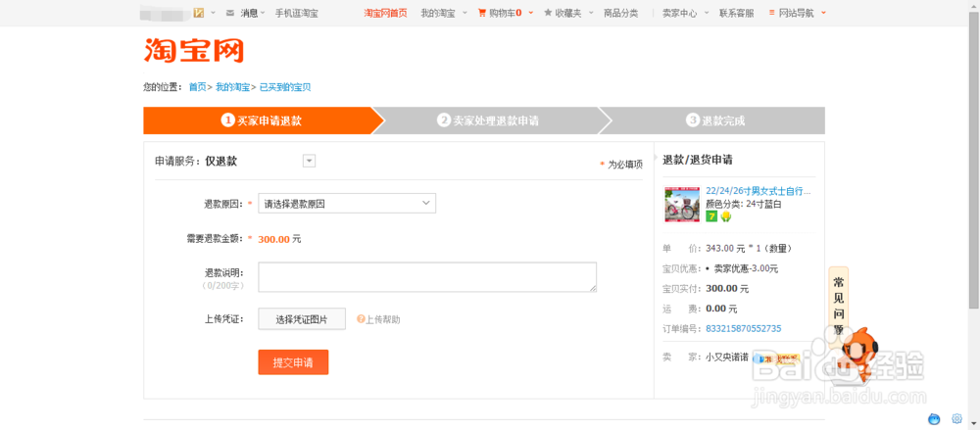The width and height of the screenshot is (980, 430).
Task: Click the green 7-day return badge
Action: point(711,216)
